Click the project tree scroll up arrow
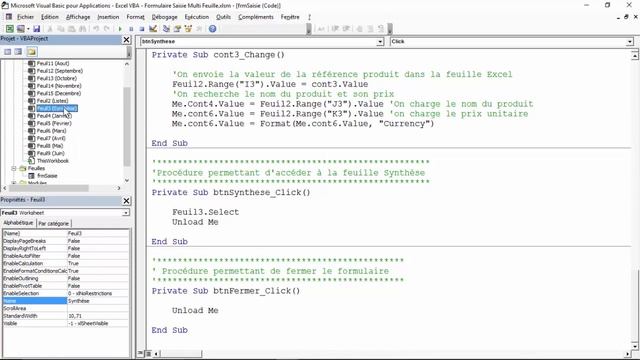The width and height of the screenshot is (640, 360). tap(127, 64)
